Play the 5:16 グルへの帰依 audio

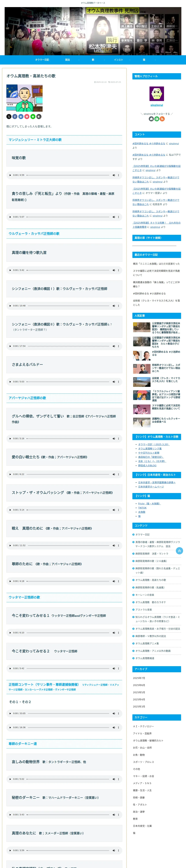coord(10,439)
